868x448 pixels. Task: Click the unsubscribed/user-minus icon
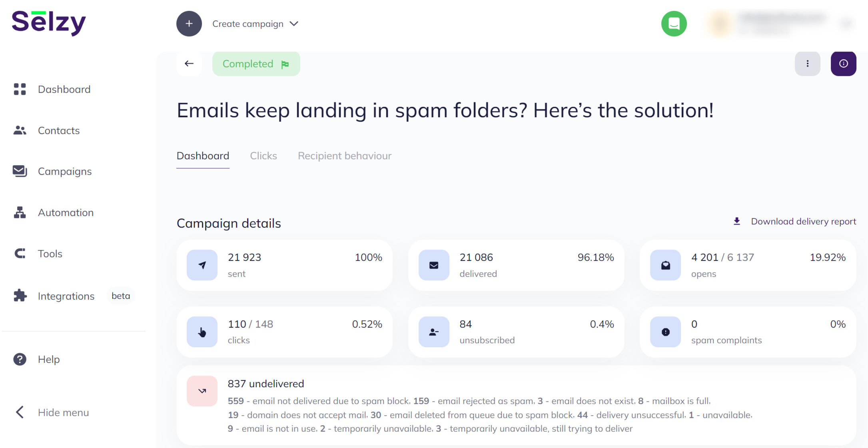point(434,332)
